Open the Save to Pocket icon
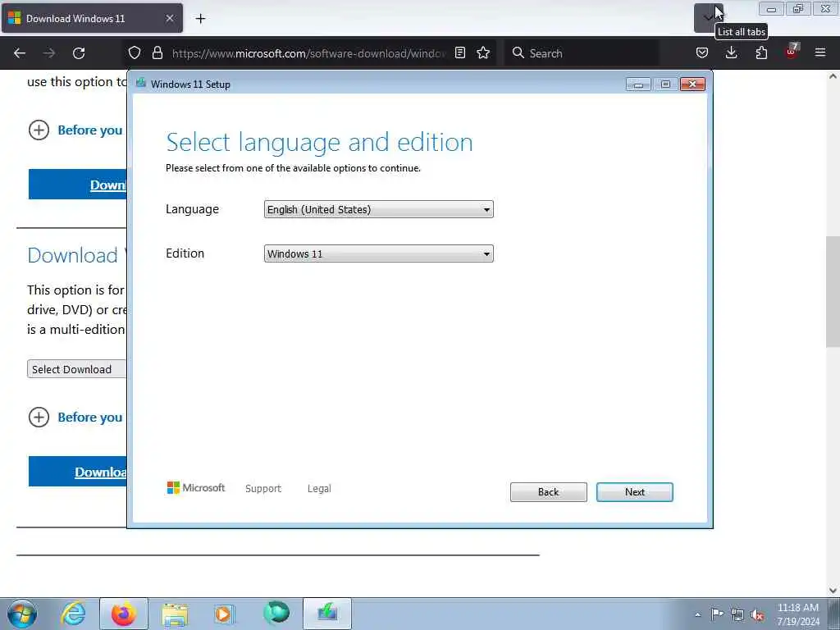Screen dimensions: 840x630 [x=702, y=52]
